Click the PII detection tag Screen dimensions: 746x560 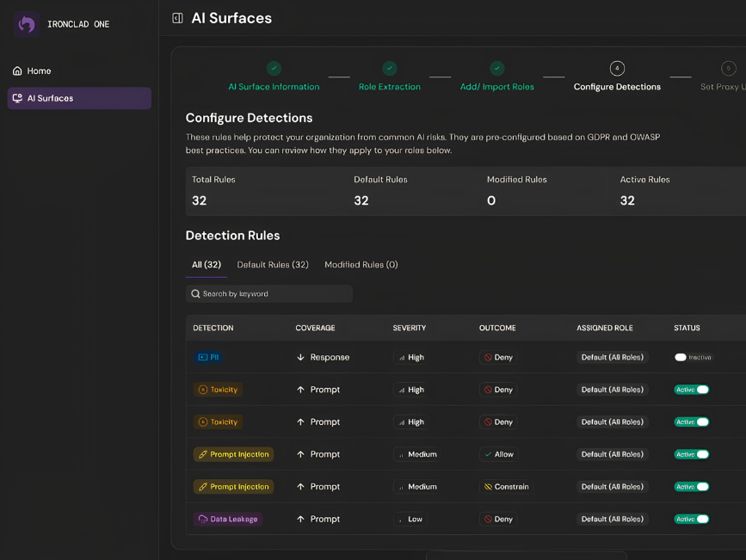click(208, 357)
